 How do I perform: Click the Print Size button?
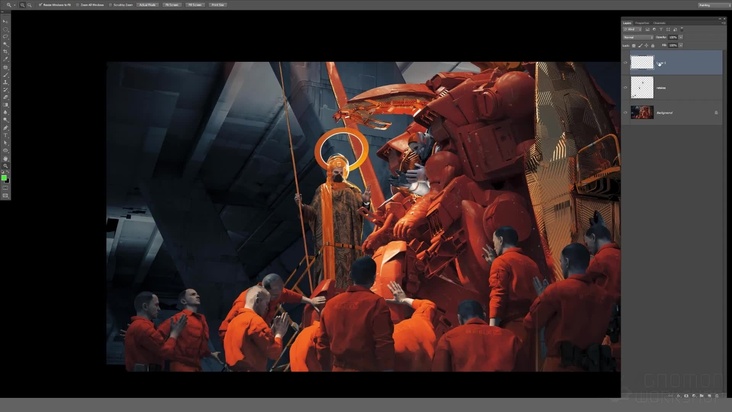click(218, 5)
